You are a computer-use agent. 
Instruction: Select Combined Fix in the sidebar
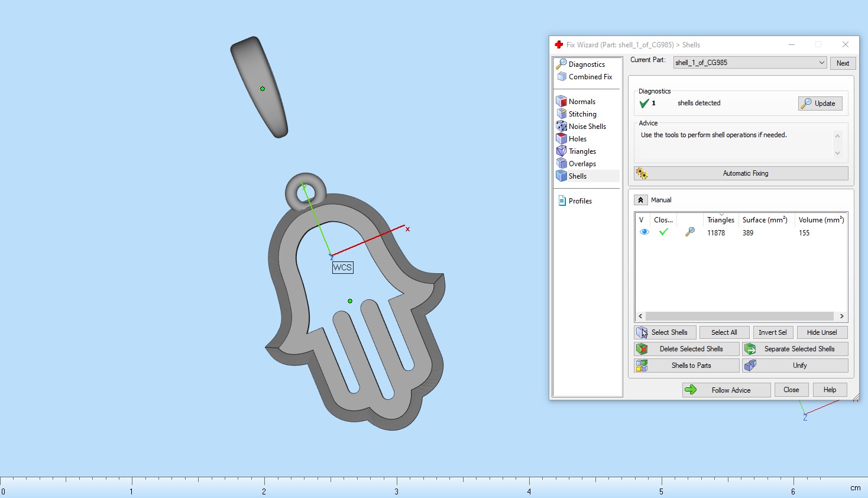[x=590, y=77]
